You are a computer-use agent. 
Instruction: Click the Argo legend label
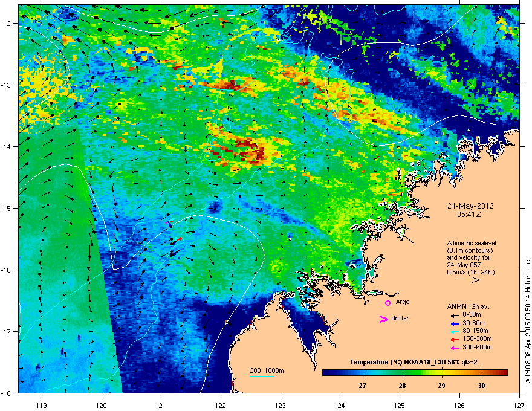(x=403, y=302)
